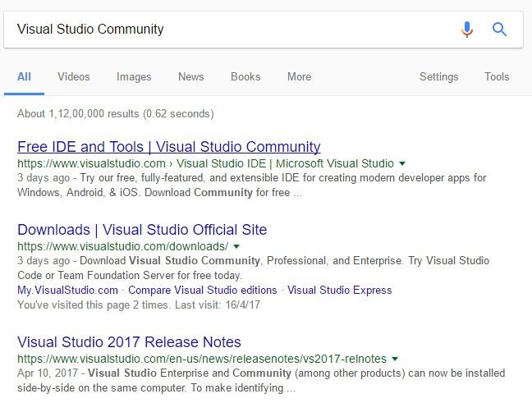Screen dimensions: 532x403
Task: Select the All results tab
Action: 24,76
